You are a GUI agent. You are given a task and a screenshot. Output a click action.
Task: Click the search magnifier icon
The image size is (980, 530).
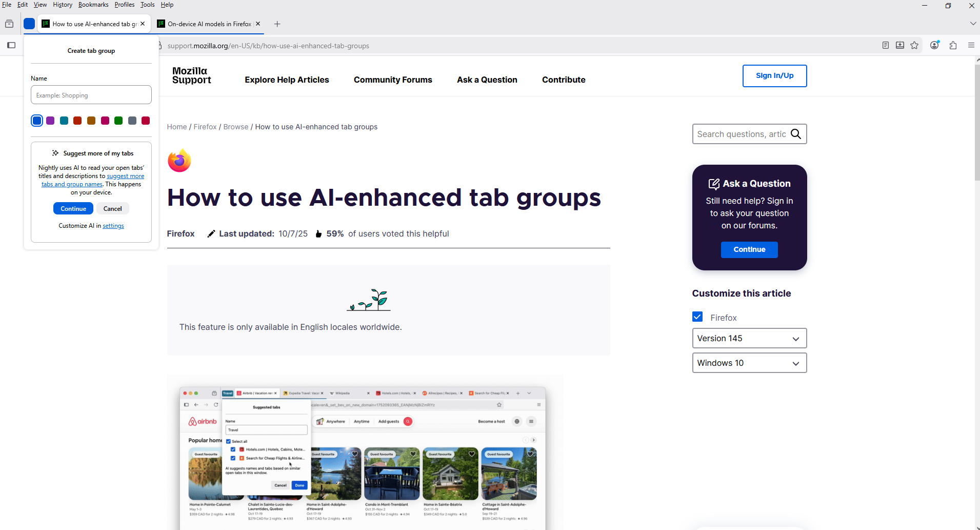point(796,134)
